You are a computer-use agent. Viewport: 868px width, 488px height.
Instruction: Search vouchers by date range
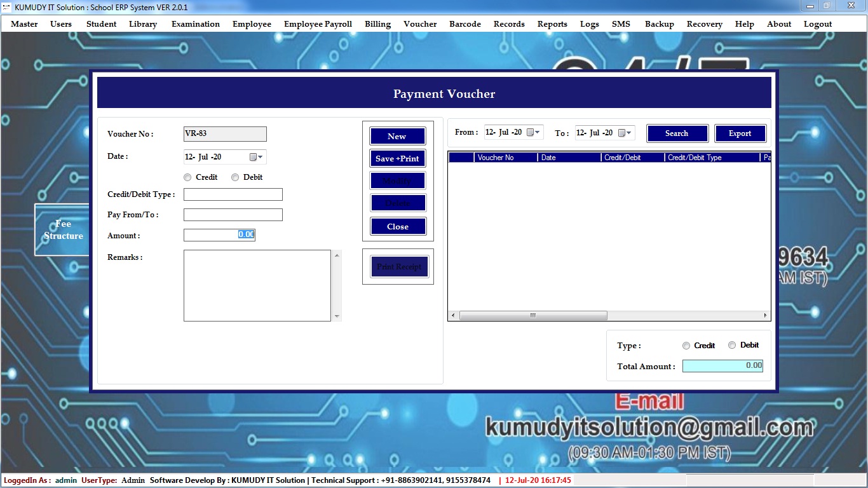677,133
